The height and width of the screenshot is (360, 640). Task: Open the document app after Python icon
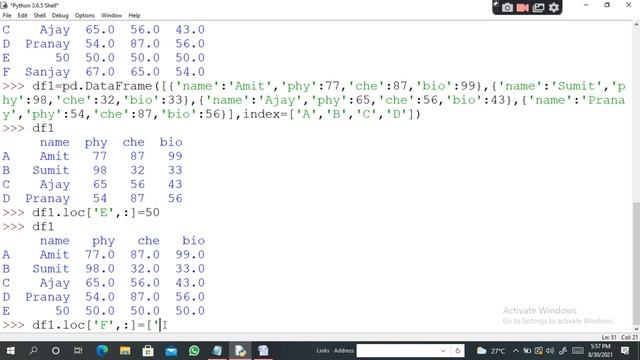pos(263,351)
